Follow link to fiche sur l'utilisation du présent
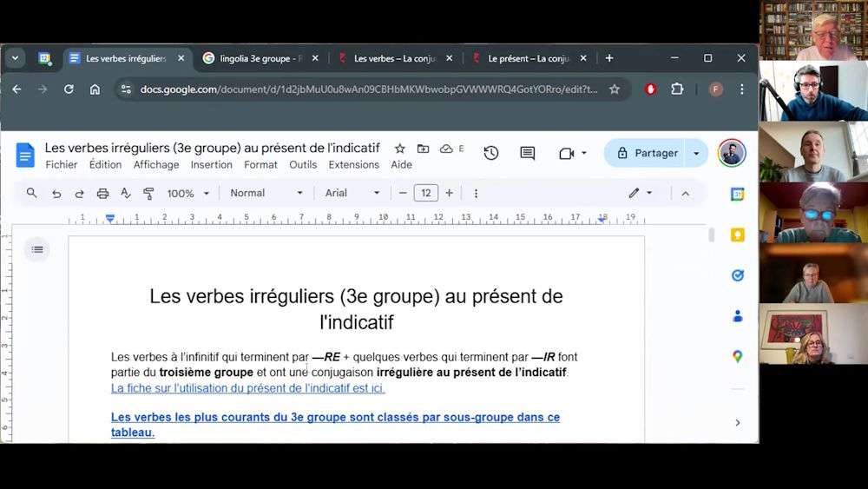The image size is (868, 489). 248,388
